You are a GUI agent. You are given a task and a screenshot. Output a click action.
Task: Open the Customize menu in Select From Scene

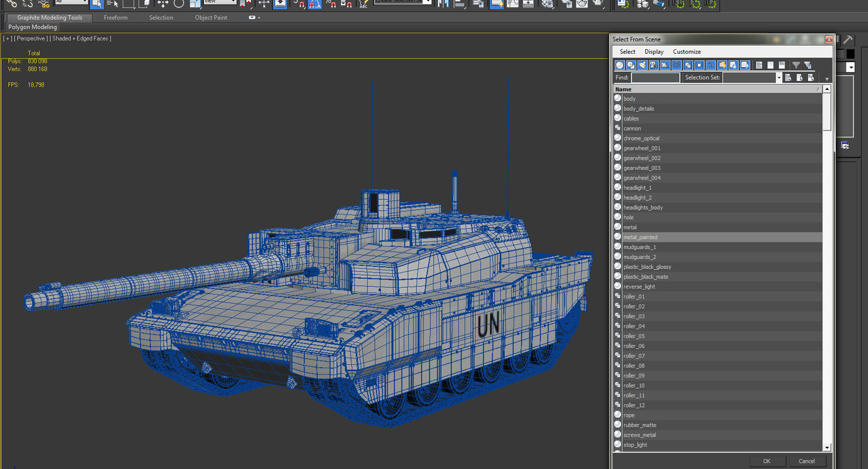(x=687, y=52)
